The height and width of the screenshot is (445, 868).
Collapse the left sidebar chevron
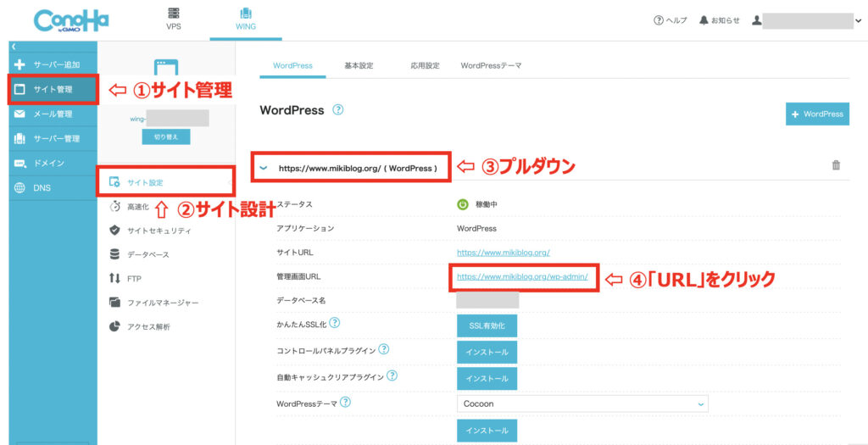pyautogui.click(x=14, y=47)
